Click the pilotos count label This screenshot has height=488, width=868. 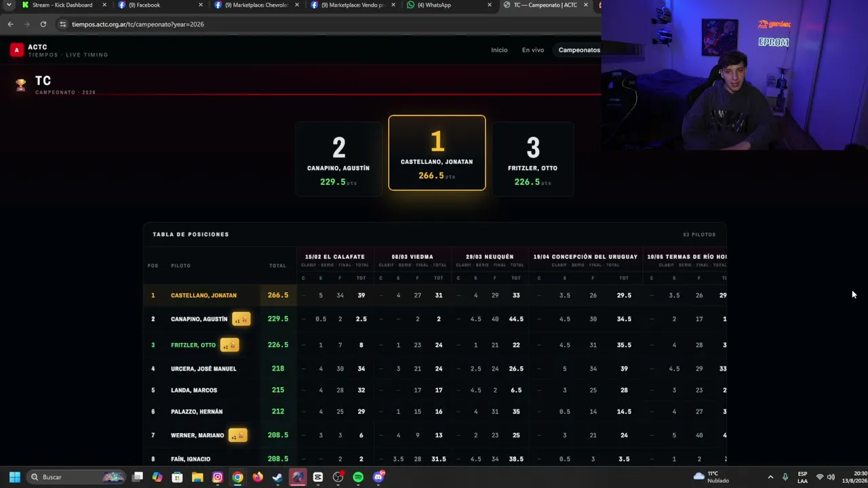[699, 235]
